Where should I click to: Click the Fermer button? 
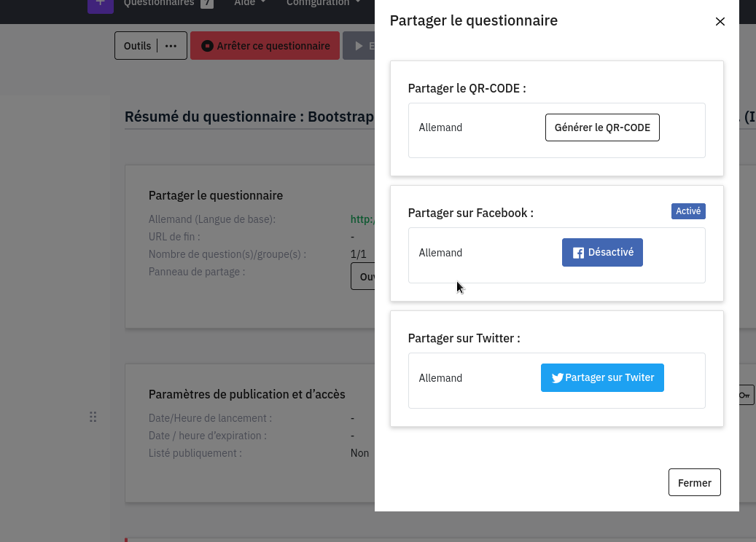click(694, 482)
